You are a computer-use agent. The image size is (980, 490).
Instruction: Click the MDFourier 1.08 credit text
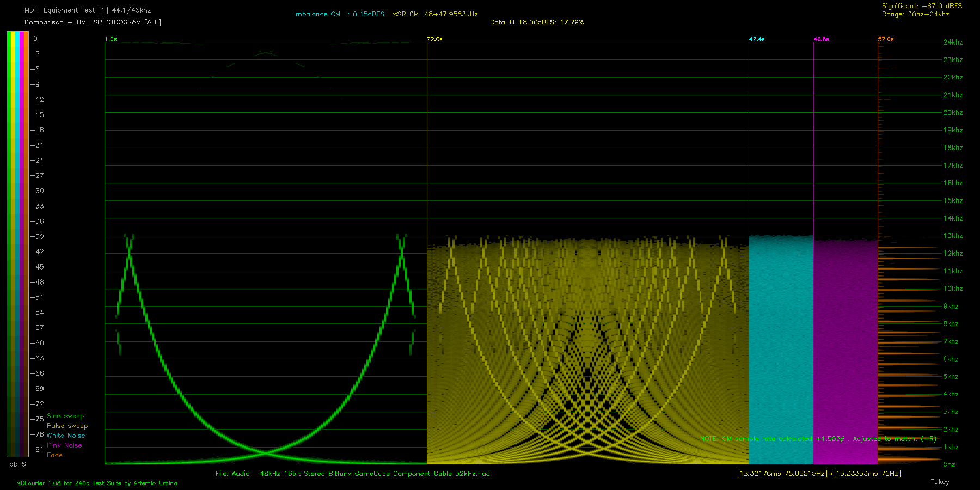[x=97, y=483]
